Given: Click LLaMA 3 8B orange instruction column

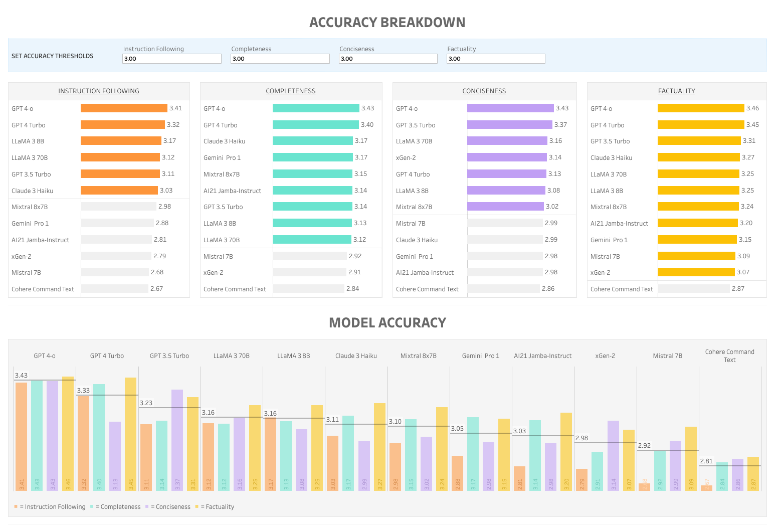Looking at the screenshot, I should click(x=270, y=454).
